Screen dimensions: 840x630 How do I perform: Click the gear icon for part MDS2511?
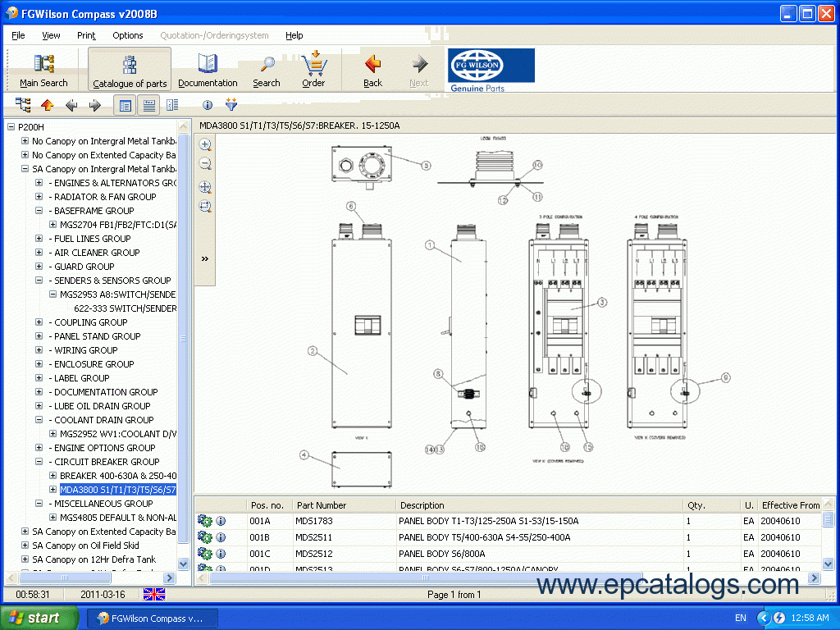pyautogui.click(x=204, y=537)
